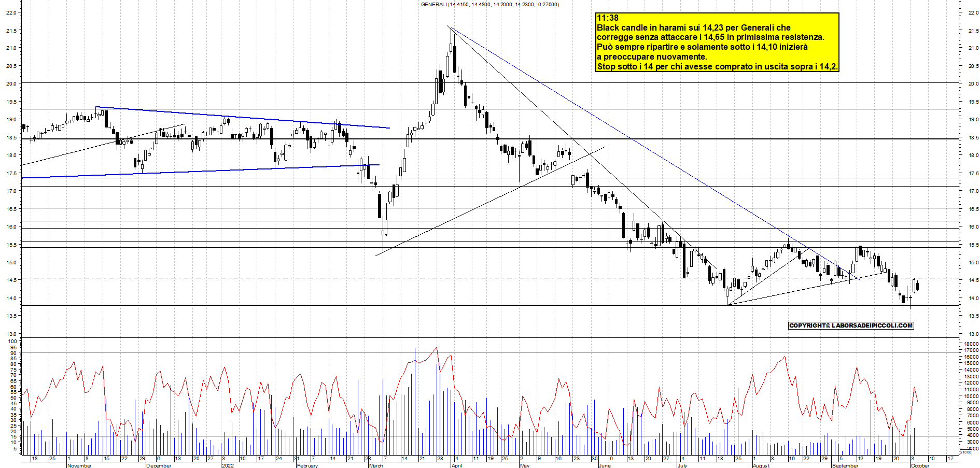The image size is (980, 468).
Task: Click the April month label
Action: coord(457,465)
